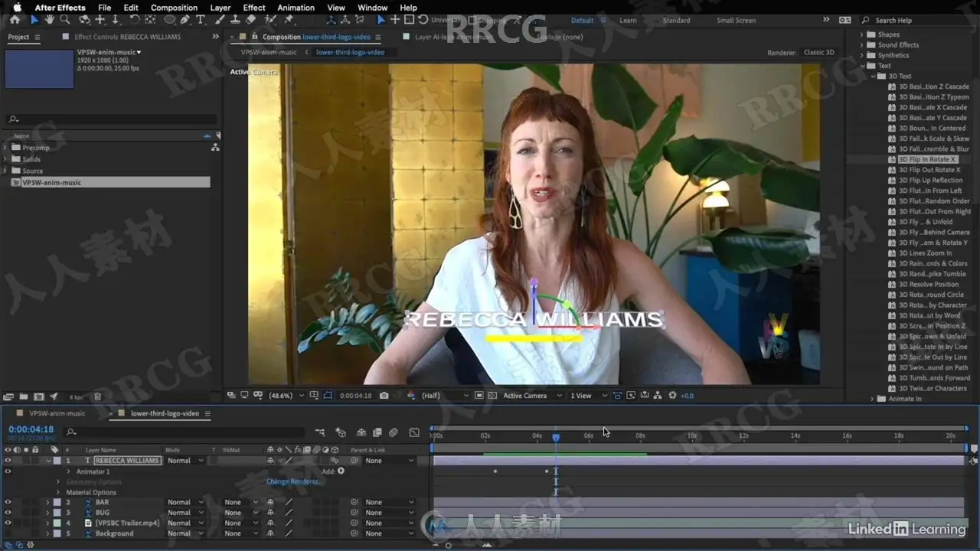Switch to the Learn workspace
Image resolution: width=980 pixels, height=551 pixels.
pos(628,21)
